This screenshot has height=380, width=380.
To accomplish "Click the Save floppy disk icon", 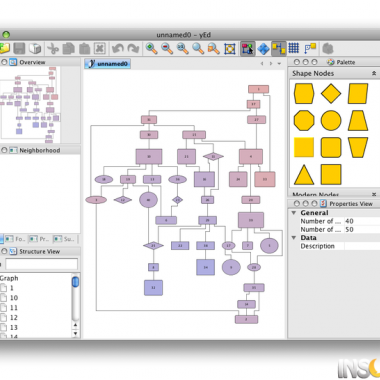I will point(19,49).
